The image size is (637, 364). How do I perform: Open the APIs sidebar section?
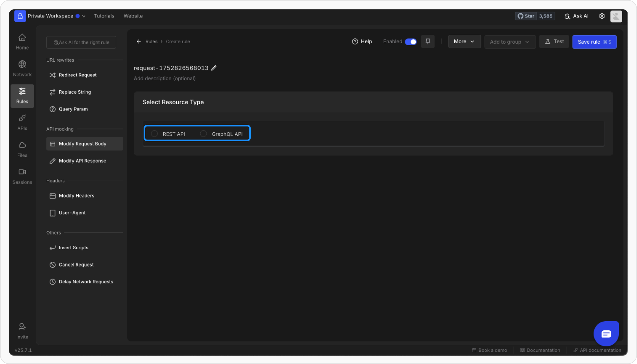point(22,122)
